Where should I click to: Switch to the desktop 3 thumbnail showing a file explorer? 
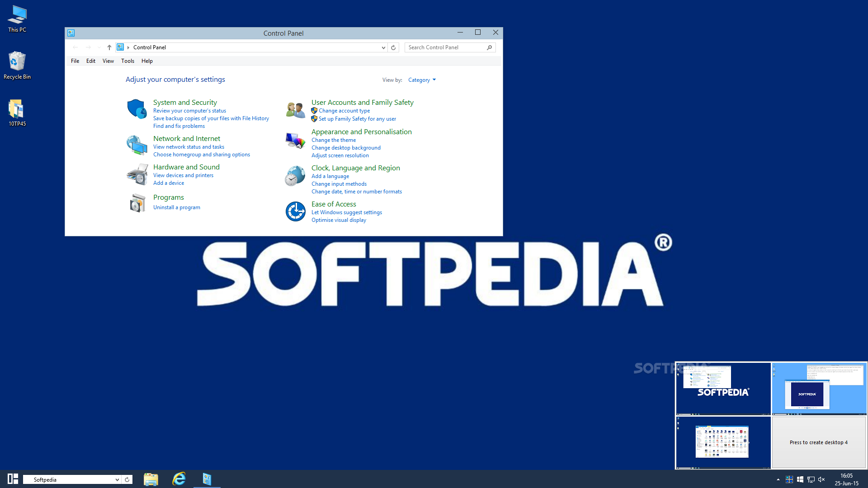tap(723, 442)
